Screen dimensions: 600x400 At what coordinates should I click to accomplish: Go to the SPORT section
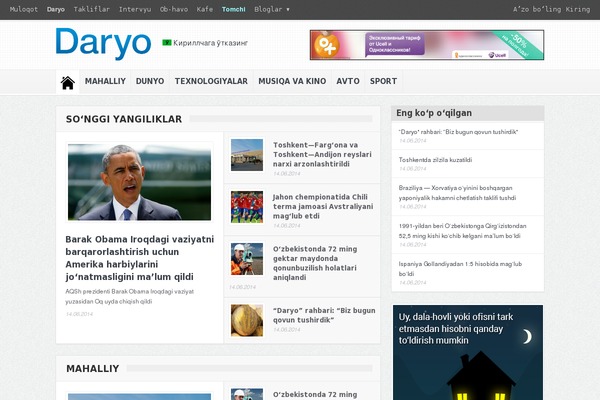click(x=383, y=81)
